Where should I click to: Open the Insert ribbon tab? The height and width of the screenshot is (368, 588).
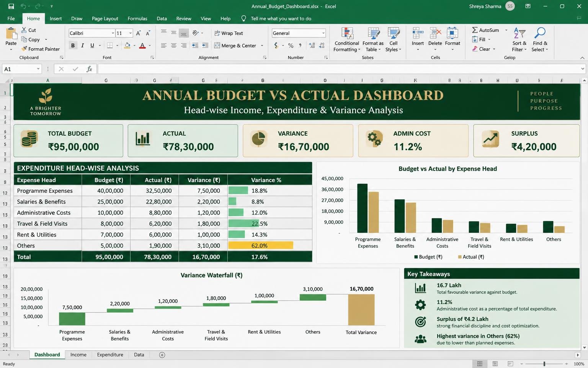[56, 18]
